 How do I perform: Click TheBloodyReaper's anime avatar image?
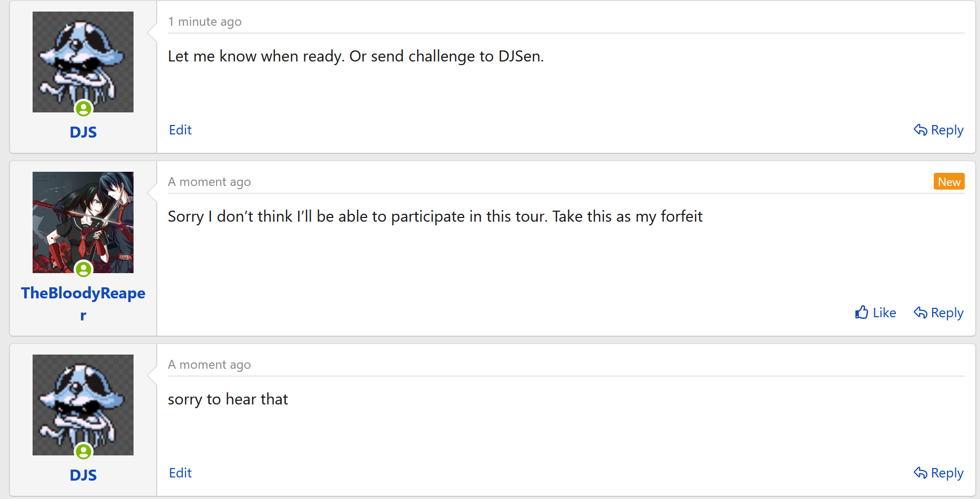(83, 218)
